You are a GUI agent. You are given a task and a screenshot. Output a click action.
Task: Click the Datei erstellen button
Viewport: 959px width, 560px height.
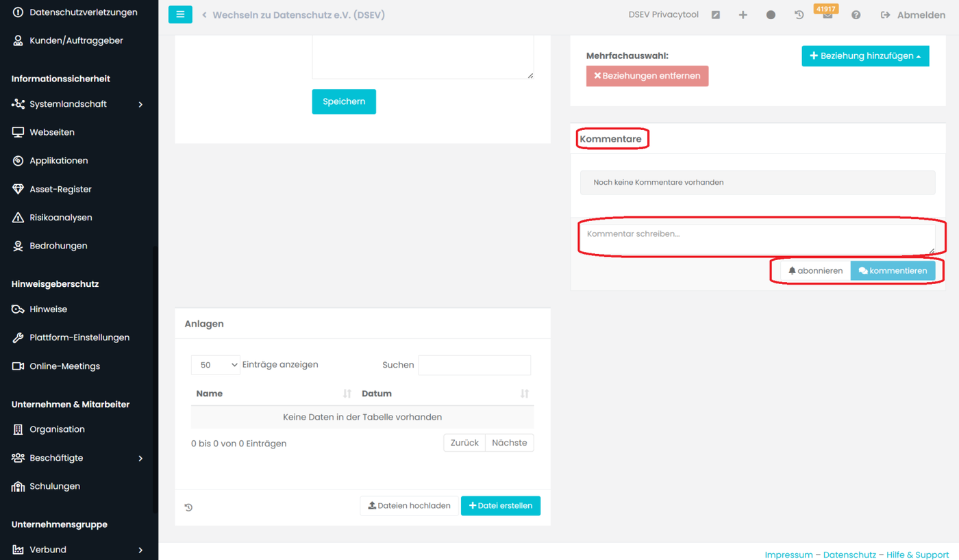click(501, 506)
